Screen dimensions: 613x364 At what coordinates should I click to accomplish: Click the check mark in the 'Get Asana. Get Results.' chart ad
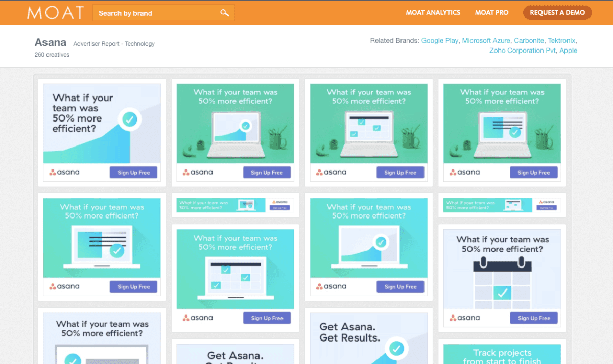[396, 349]
